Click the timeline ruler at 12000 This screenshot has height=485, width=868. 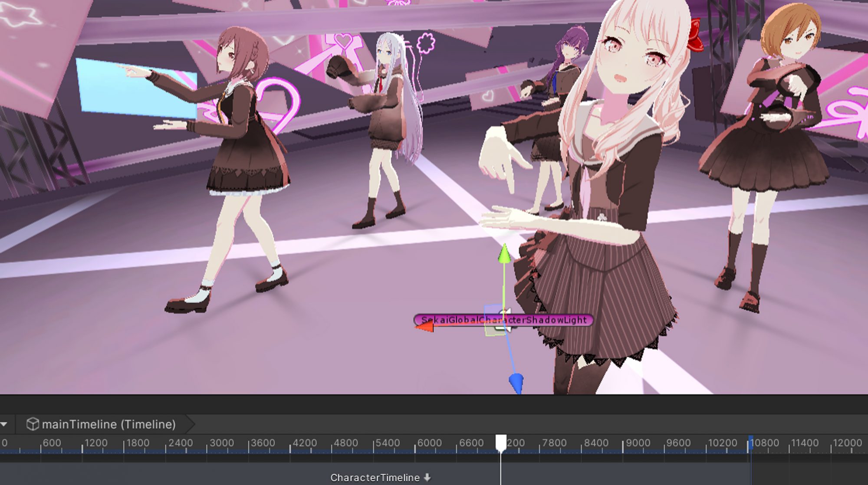pos(847,443)
